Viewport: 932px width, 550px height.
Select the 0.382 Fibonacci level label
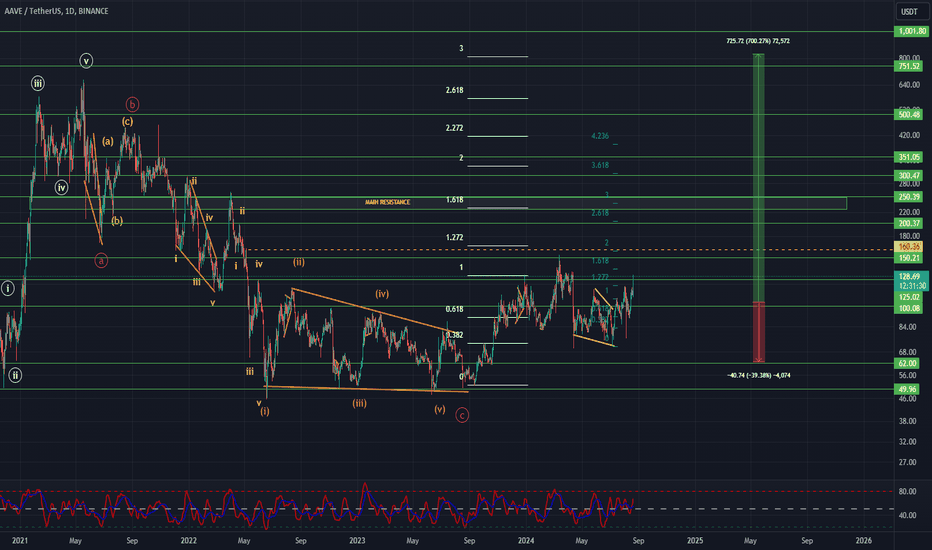[x=455, y=335]
